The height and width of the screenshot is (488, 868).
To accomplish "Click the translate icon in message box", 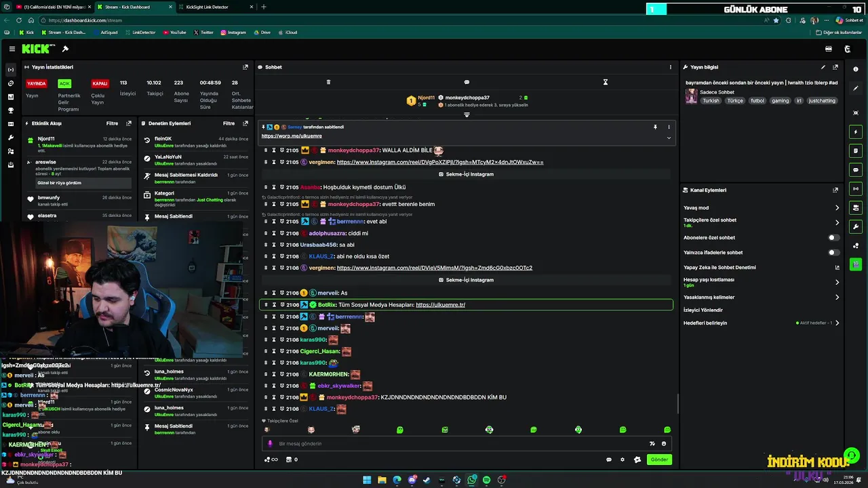I will pos(652,444).
